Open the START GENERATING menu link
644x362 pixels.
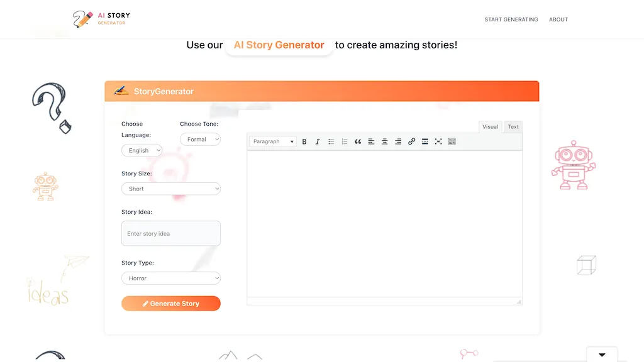click(511, 19)
